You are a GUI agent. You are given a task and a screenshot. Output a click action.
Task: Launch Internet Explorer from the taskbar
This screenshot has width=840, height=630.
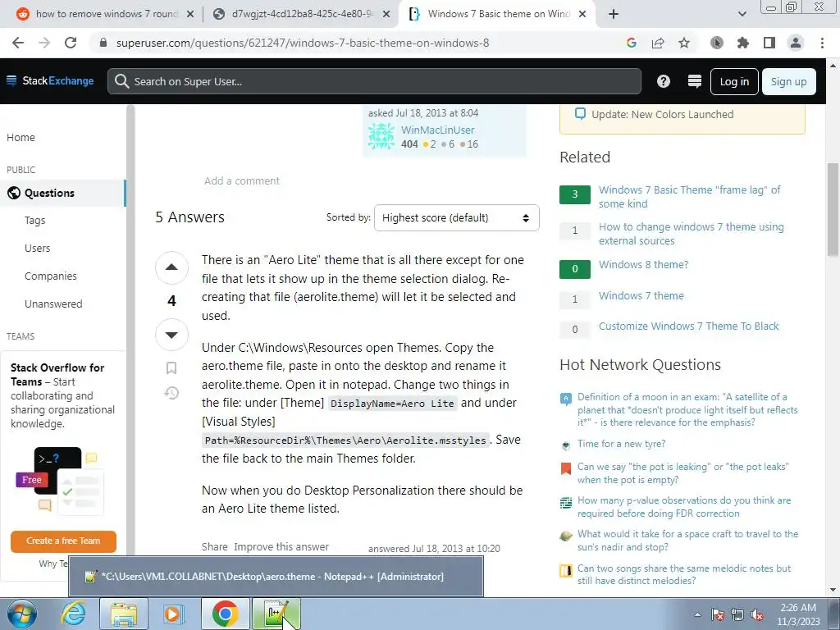pyautogui.click(x=73, y=614)
